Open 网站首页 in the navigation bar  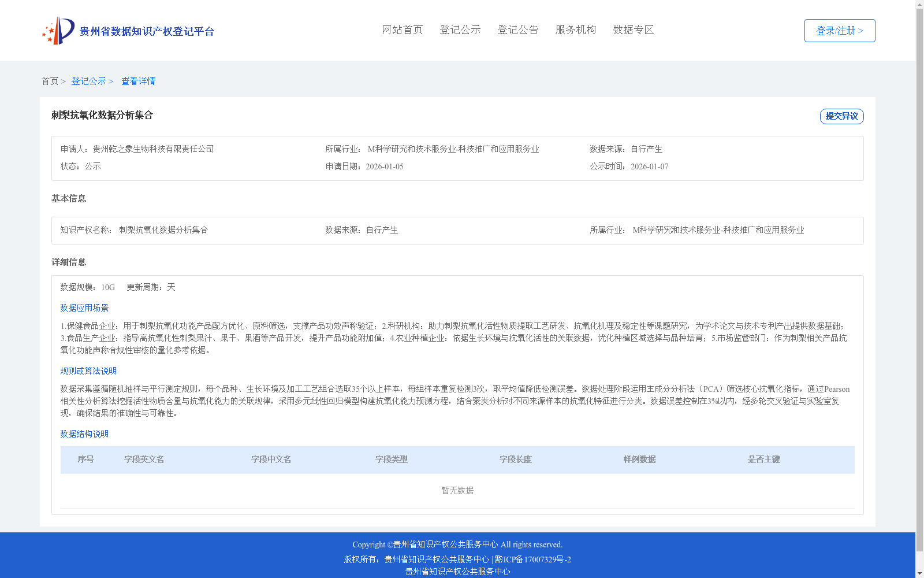[403, 29]
